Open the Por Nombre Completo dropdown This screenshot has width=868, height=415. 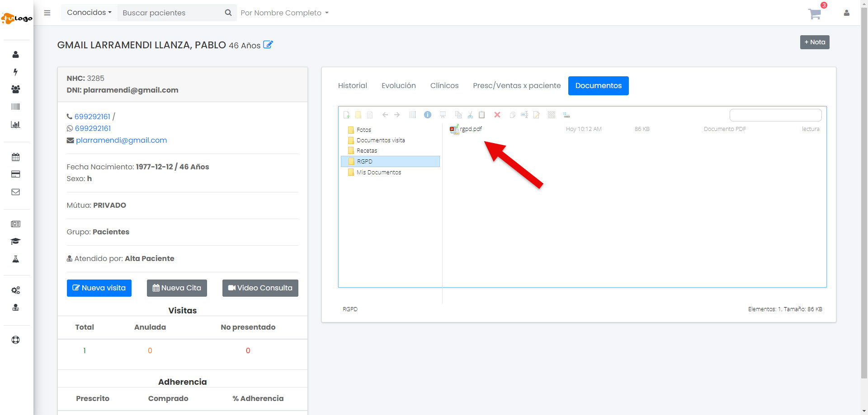(x=284, y=13)
